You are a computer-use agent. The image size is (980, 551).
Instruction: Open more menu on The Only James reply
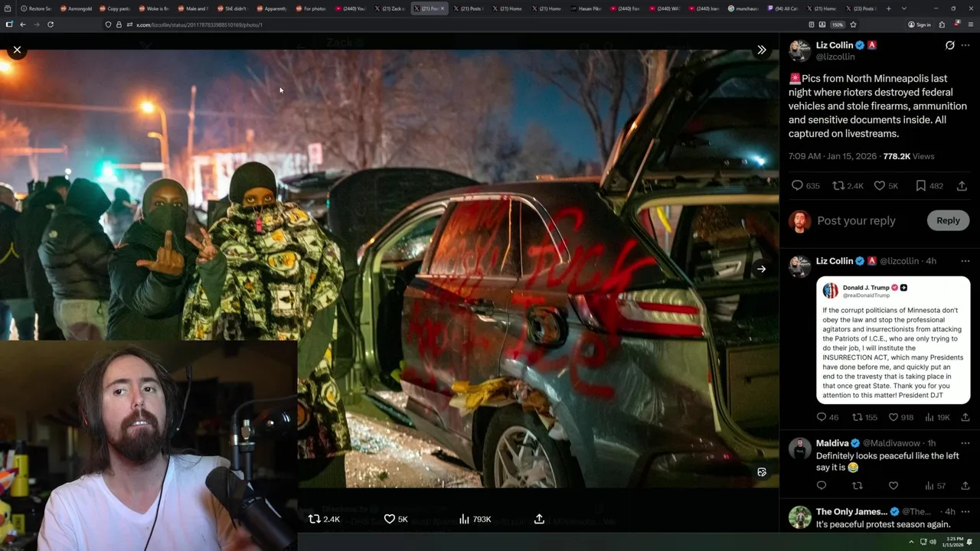(965, 512)
